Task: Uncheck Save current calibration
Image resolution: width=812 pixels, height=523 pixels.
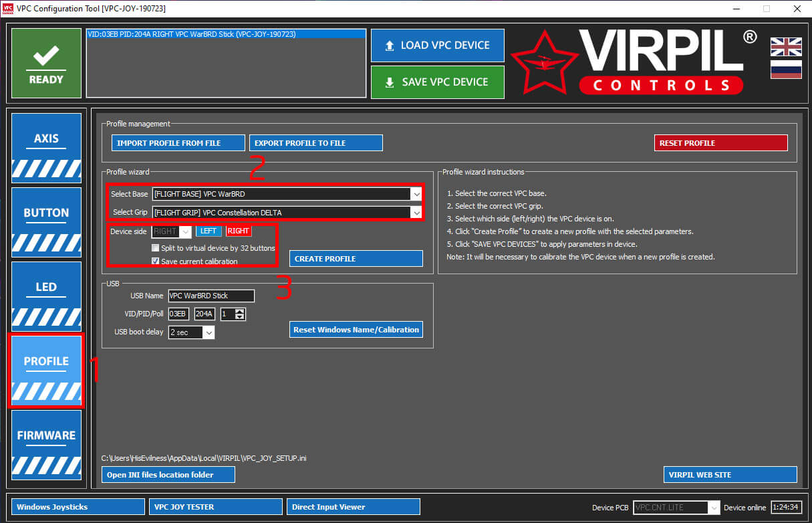Action: pos(156,261)
